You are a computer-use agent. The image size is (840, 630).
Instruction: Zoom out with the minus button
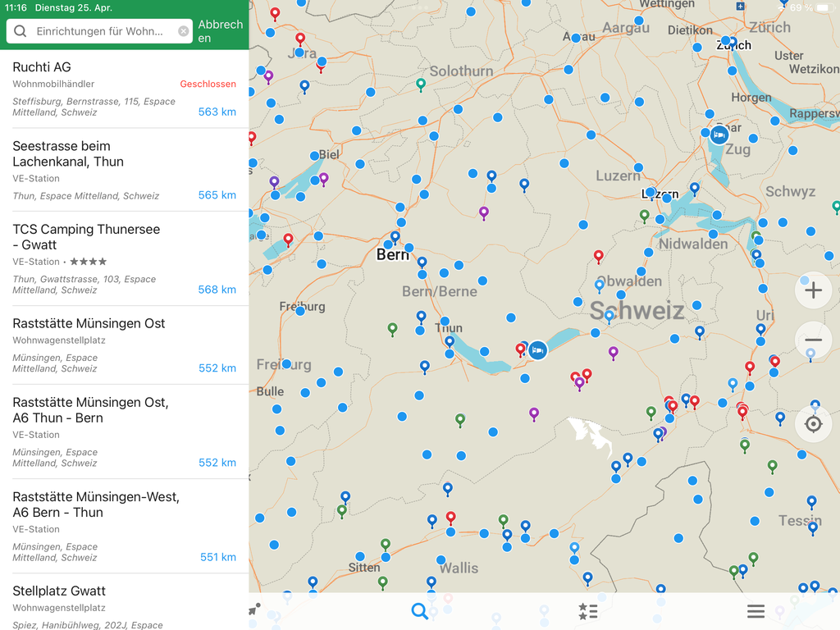pyautogui.click(x=813, y=340)
